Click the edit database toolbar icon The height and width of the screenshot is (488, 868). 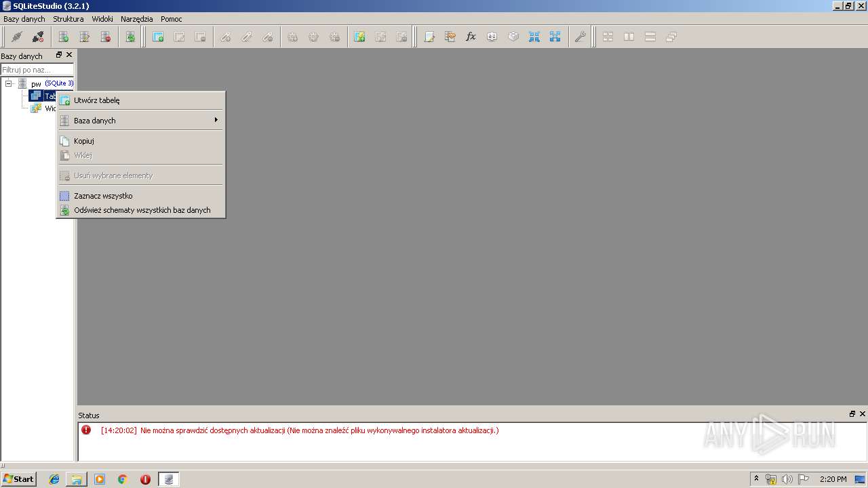84,37
